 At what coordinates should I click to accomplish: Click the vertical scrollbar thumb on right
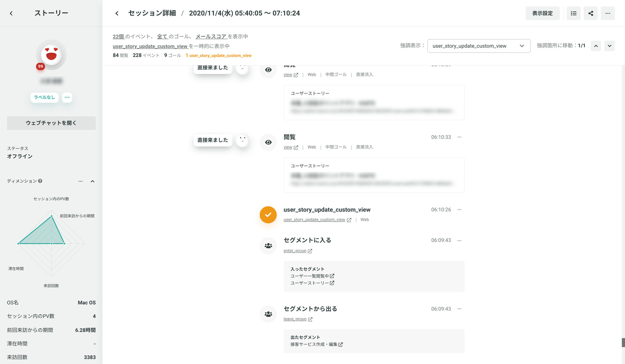[623, 342]
